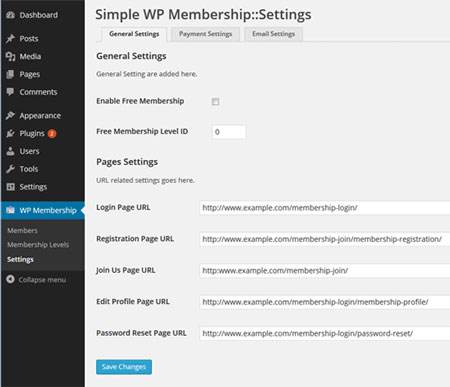Switch to the Email Settings tab
This screenshot has height=387, width=450.
tap(273, 34)
